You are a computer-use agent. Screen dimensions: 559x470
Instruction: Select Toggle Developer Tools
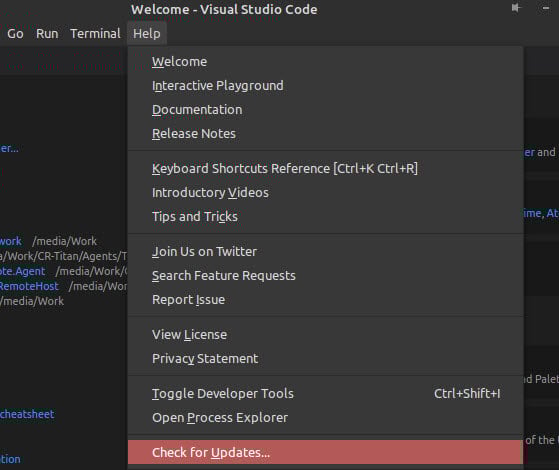pos(325,393)
